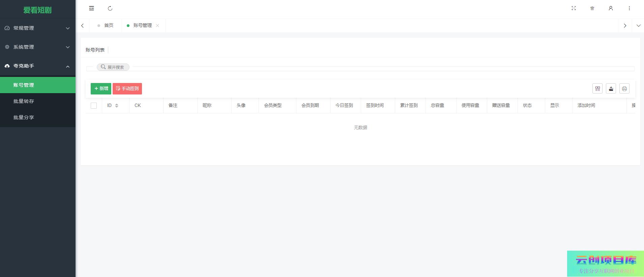Click the refresh page icon
The width and height of the screenshot is (644, 277).
click(110, 8)
